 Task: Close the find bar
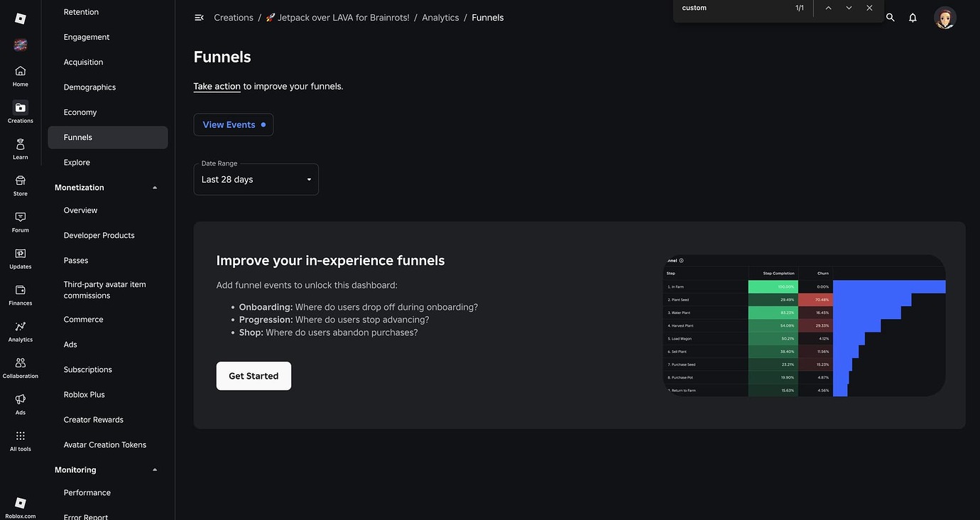pos(869,8)
